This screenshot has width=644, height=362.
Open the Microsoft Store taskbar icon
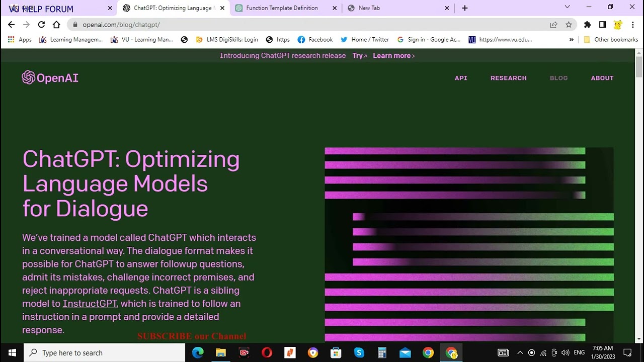coord(336,352)
